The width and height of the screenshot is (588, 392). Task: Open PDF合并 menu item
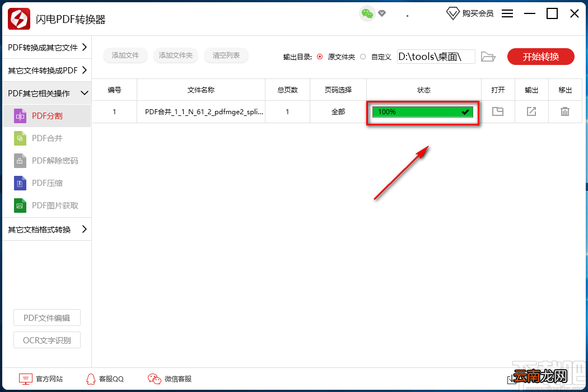coord(47,138)
